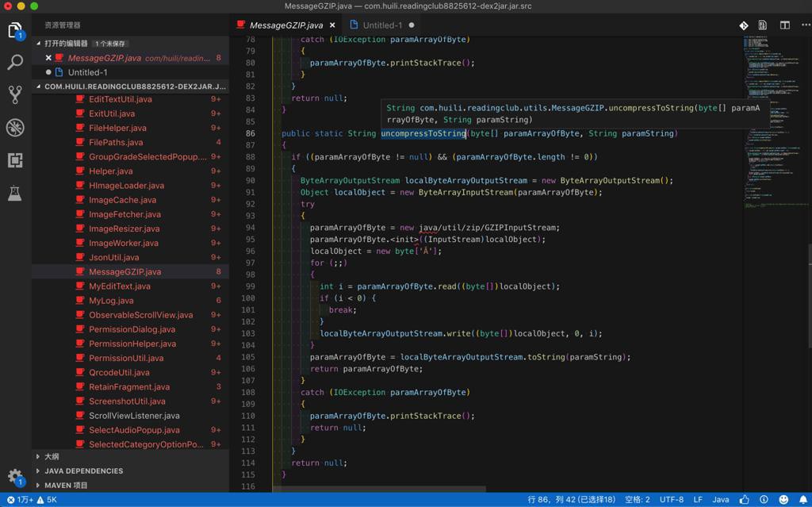812x507 pixels.
Task: Close MessageGZIP.java in open editors list
Action: (48, 58)
